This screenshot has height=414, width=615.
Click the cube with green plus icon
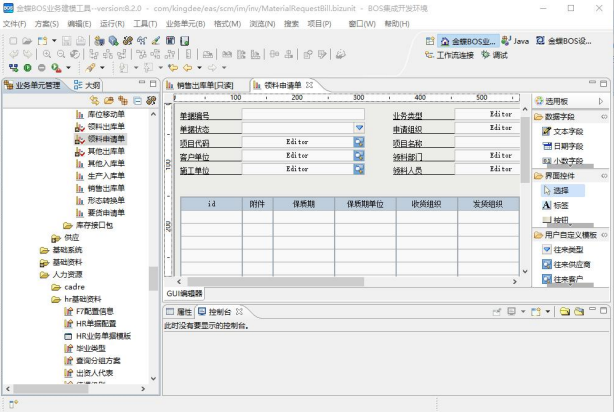coord(113,41)
